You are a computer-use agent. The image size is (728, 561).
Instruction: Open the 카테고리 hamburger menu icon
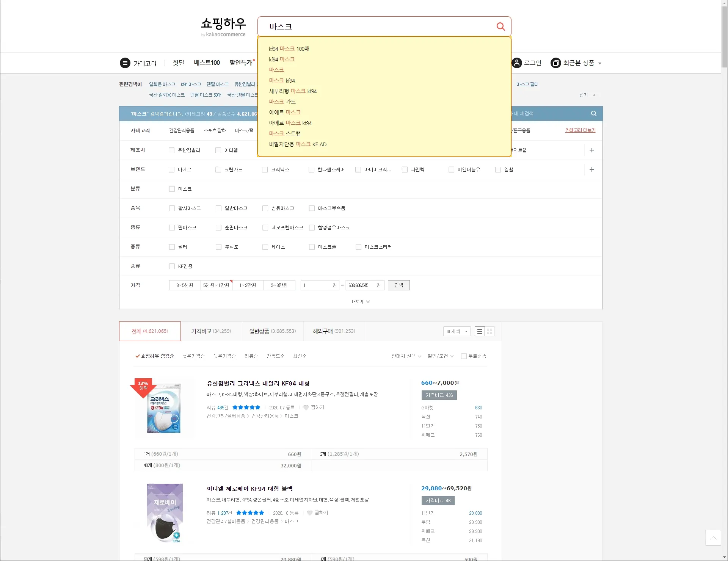(125, 63)
